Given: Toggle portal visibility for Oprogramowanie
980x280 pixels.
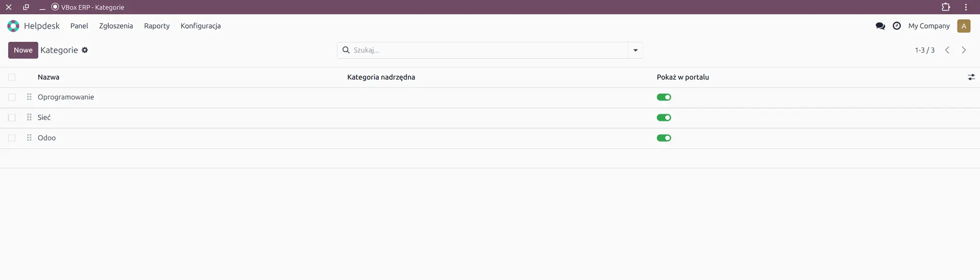Looking at the screenshot, I should pyautogui.click(x=664, y=97).
